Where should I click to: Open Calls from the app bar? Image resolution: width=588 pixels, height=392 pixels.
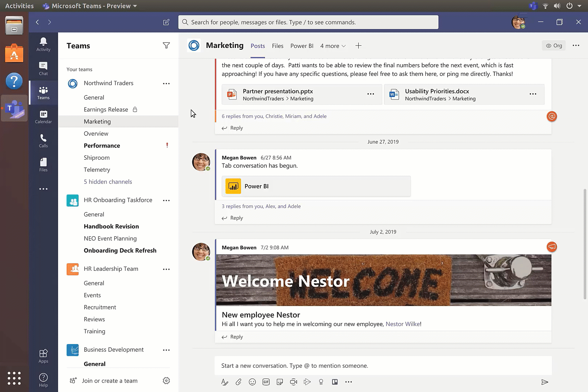pyautogui.click(x=43, y=140)
